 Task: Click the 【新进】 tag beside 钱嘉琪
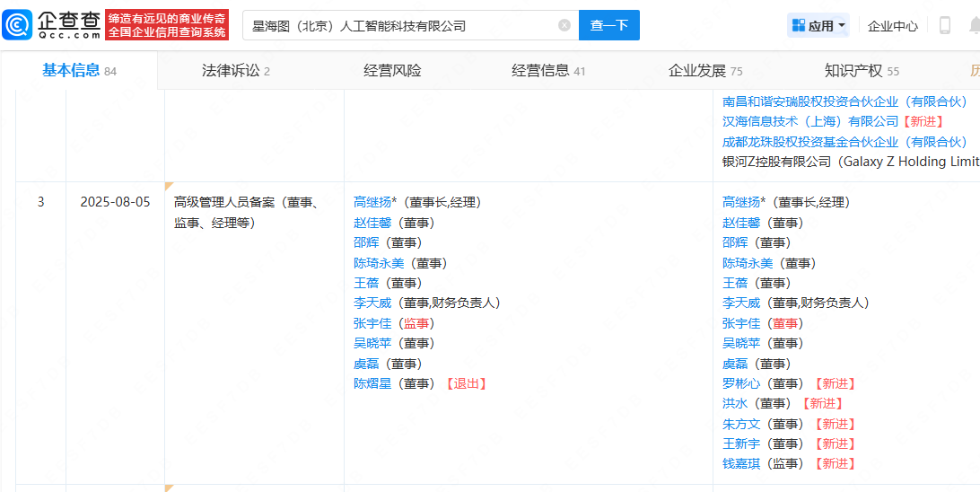click(834, 464)
